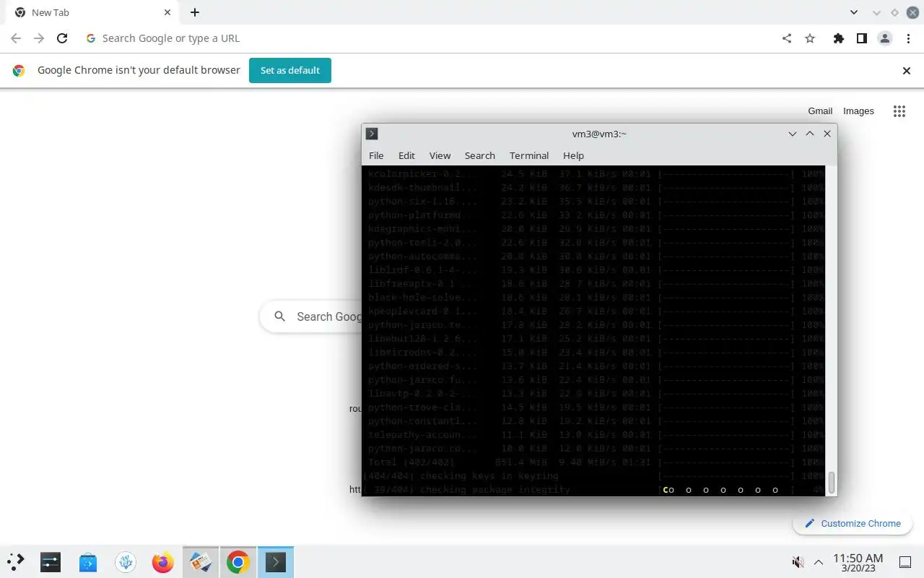Launch Firefox from the taskbar

coord(163,562)
